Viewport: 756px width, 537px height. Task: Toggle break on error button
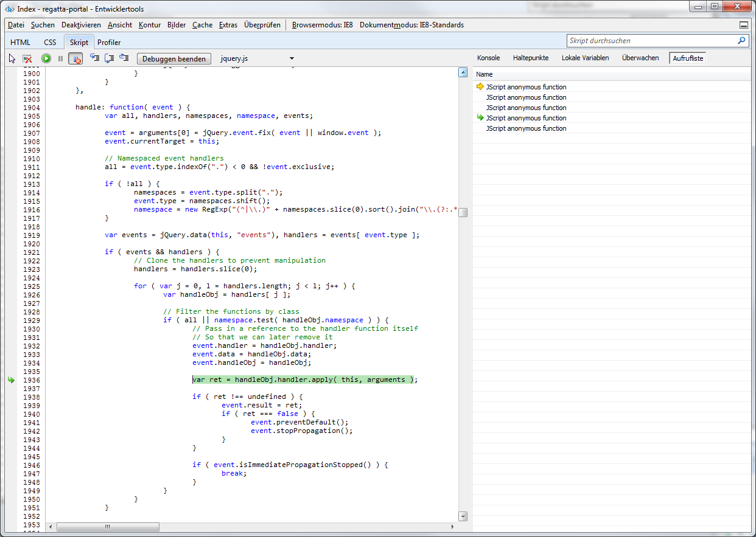coord(75,58)
